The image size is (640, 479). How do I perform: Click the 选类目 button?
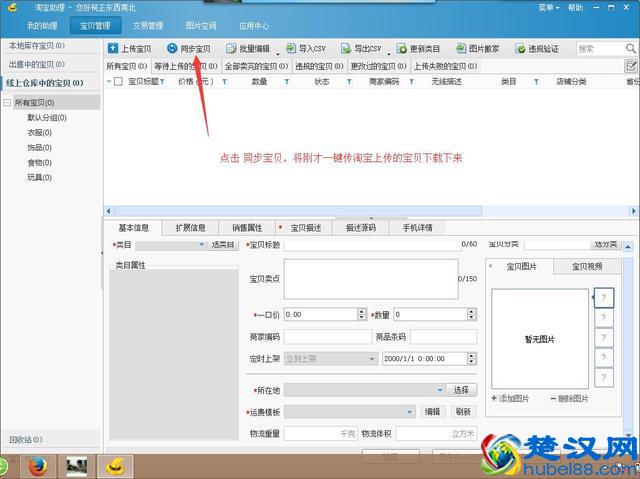coord(222,245)
